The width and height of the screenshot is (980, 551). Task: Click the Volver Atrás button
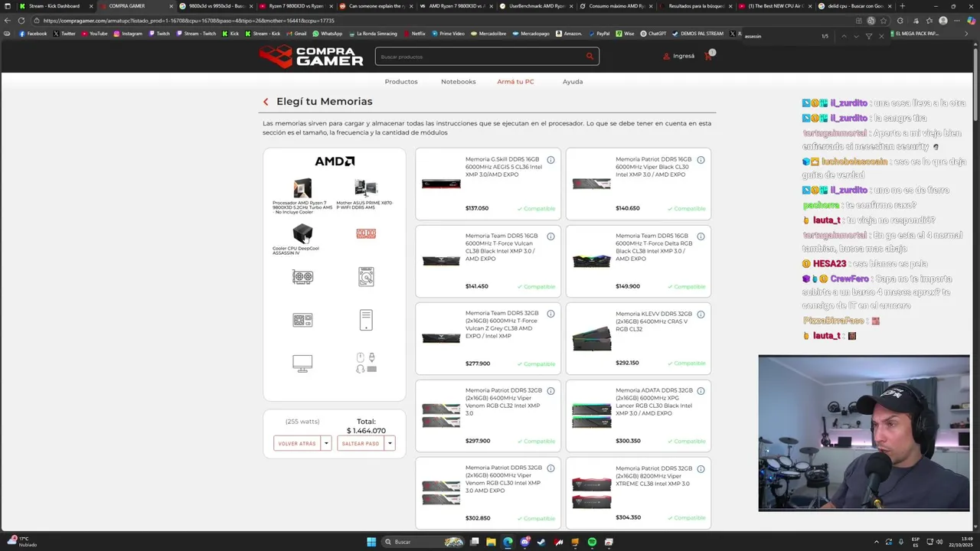(x=297, y=443)
